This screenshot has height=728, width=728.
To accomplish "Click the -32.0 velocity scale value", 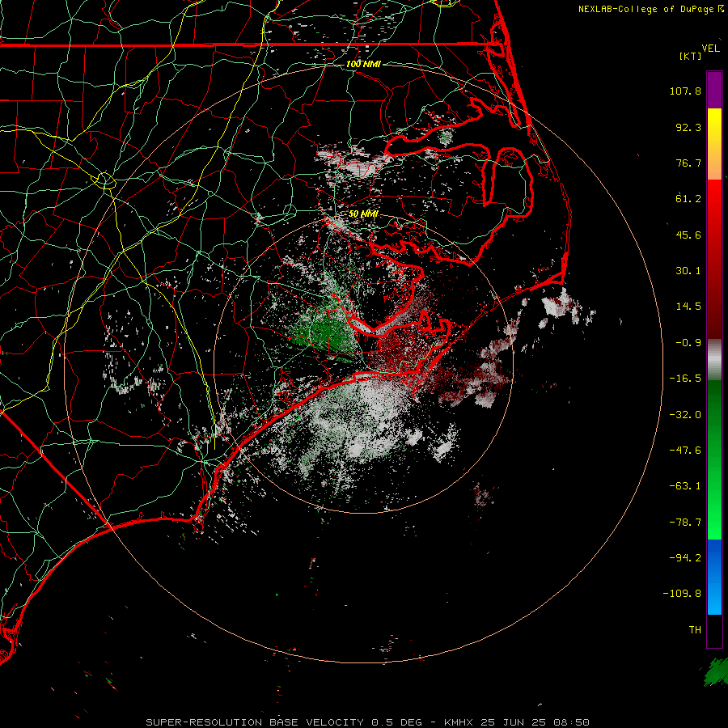I will 685,415.
